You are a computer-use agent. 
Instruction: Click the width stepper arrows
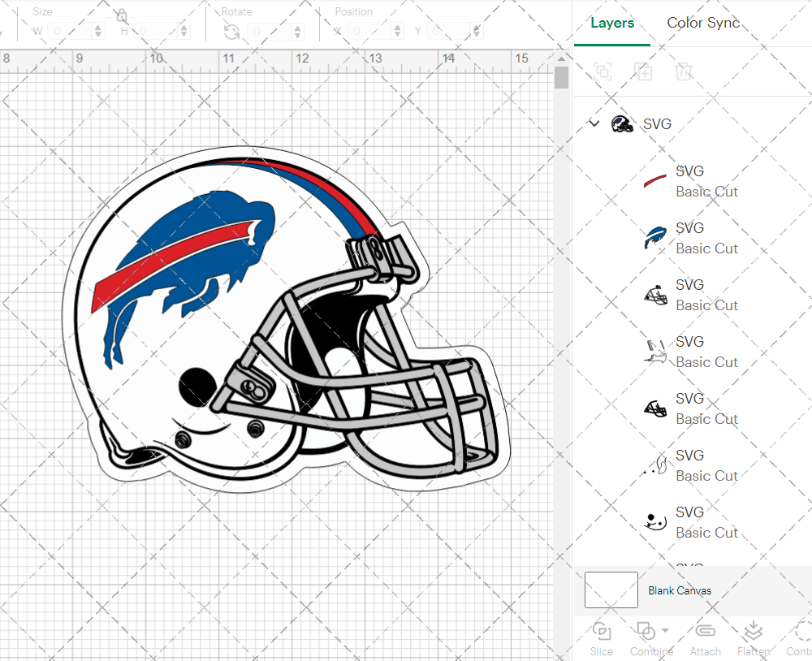click(98, 32)
